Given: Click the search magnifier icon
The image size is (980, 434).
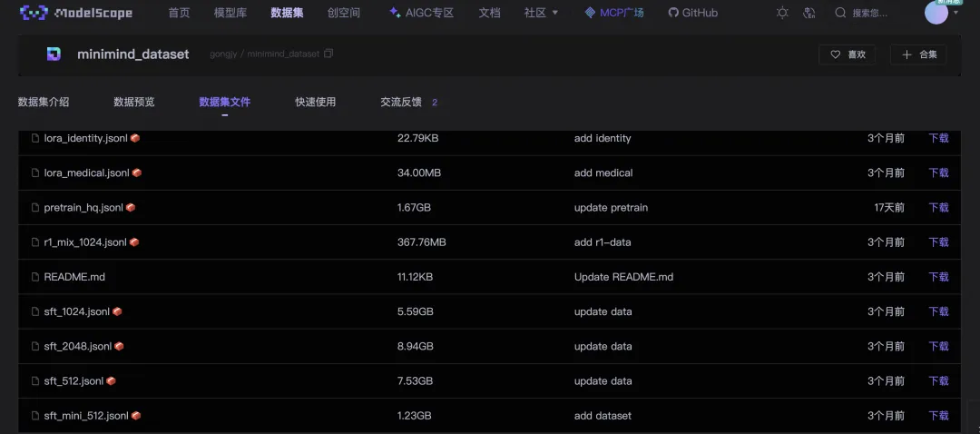Looking at the screenshot, I should [840, 13].
